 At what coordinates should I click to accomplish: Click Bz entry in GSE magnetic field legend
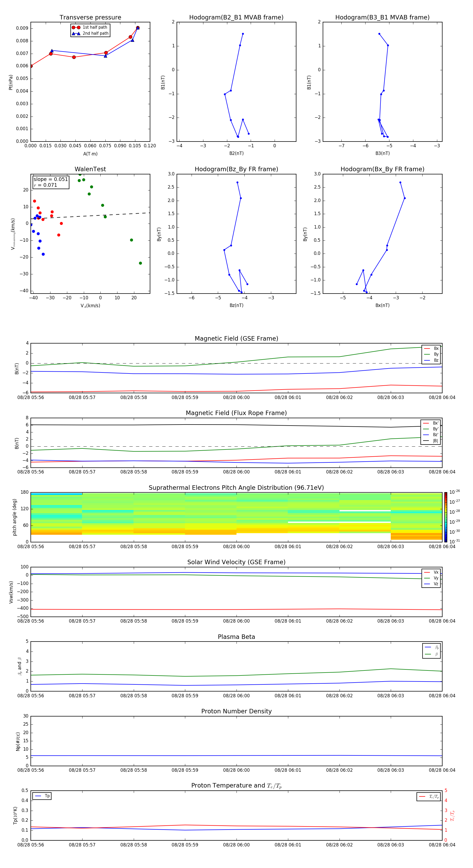click(x=431, y=361)
